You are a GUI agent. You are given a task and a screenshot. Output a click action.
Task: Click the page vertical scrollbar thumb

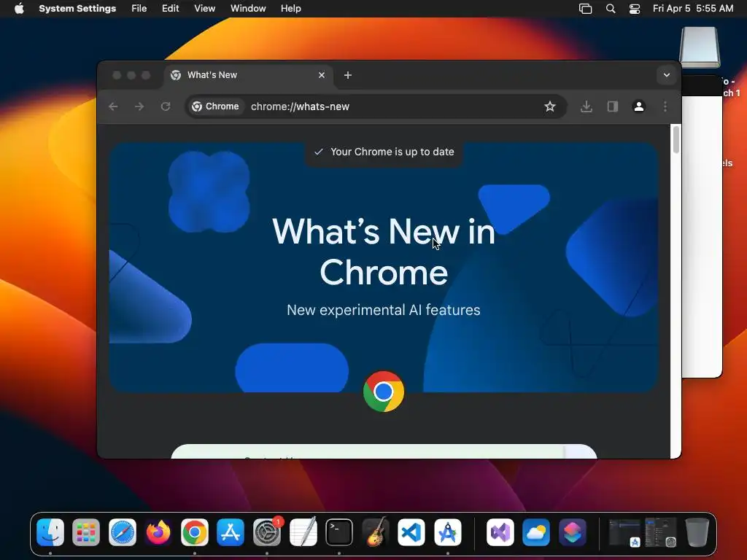pos(676,140)
